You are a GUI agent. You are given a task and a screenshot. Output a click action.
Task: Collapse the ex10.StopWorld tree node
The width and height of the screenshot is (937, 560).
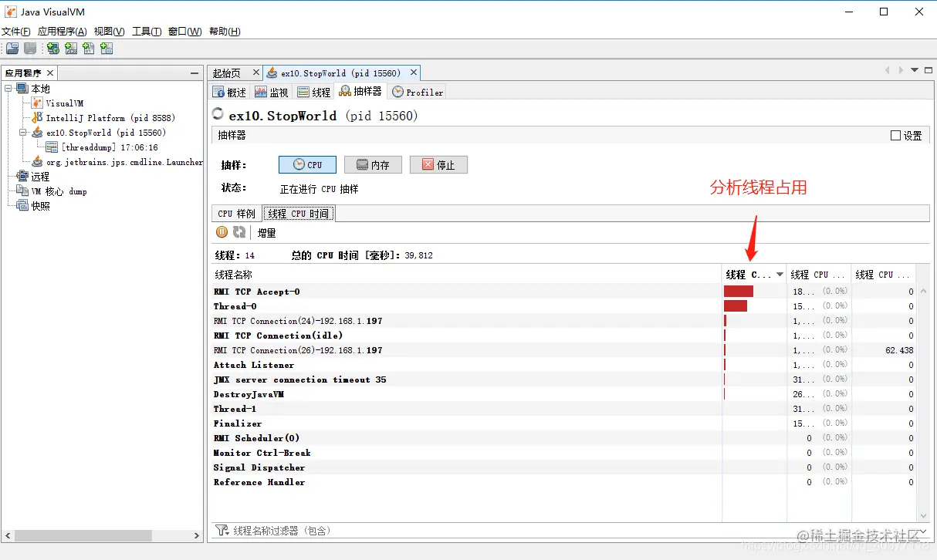23,133
